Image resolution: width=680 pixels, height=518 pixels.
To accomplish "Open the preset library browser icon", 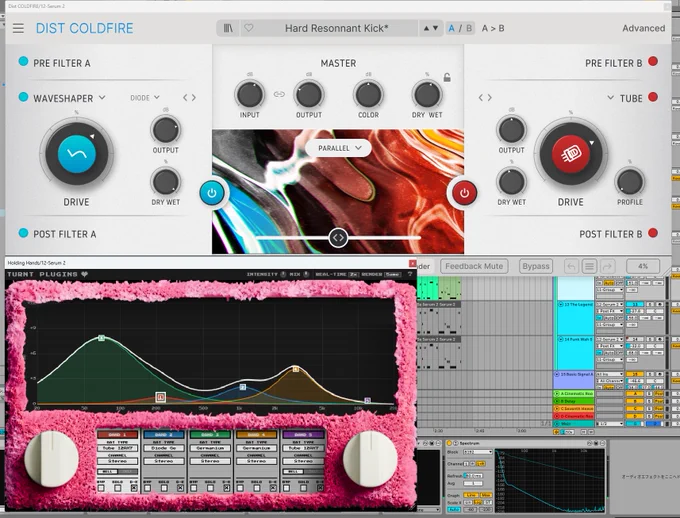I will coord(228,28).
